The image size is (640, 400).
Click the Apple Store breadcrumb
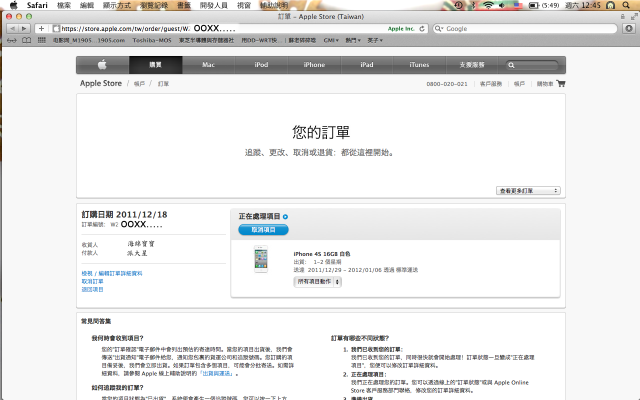click(101, 83)
